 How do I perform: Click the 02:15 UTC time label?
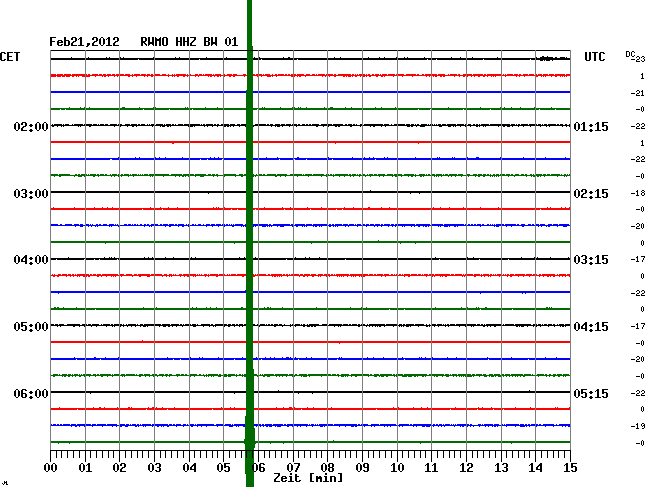[591, 194]
